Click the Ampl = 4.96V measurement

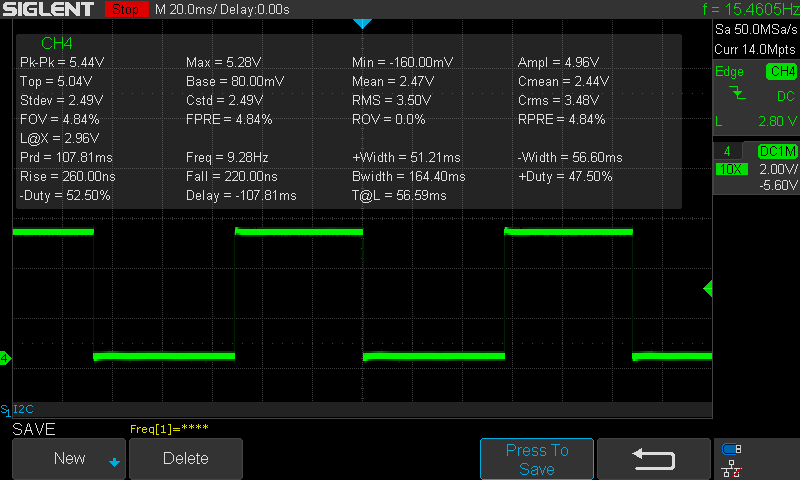click(x=559, y=62)
